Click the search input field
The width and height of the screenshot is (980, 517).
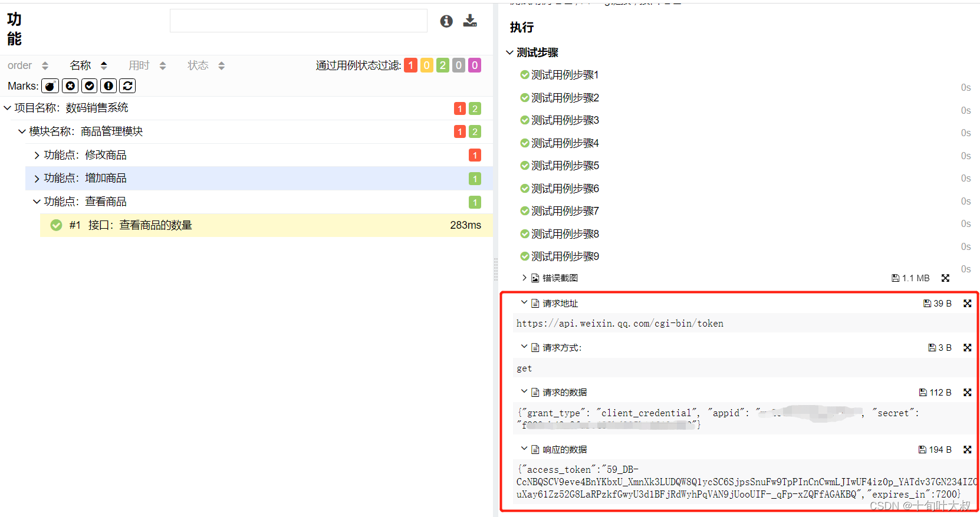[x=298, y=21]
